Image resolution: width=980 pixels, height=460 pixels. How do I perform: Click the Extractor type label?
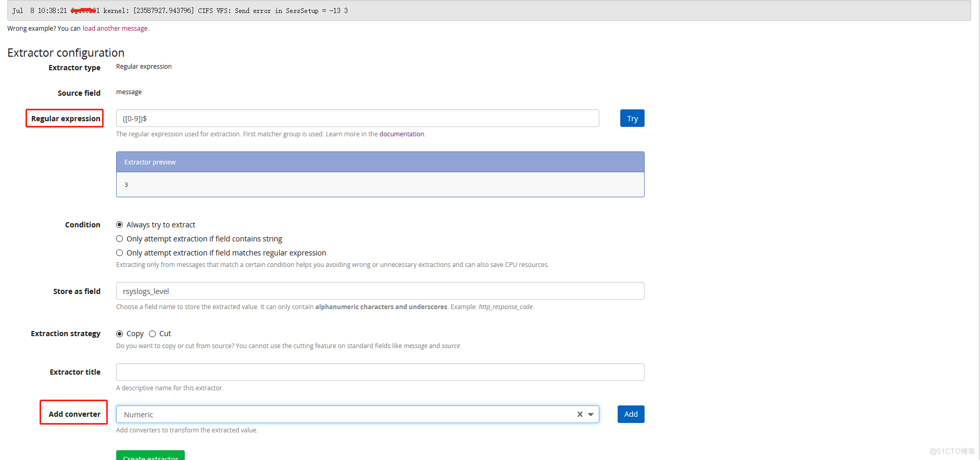point(74,68)
